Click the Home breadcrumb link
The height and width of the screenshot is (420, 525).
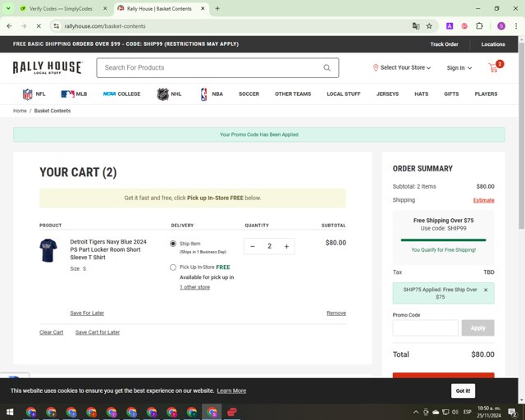tap(20, 111)
